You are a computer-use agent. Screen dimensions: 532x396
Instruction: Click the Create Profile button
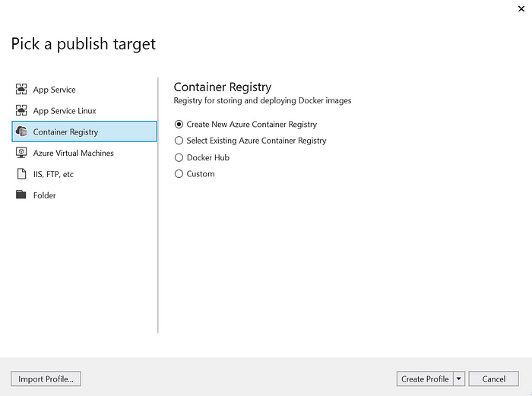[x=425, y=379]
